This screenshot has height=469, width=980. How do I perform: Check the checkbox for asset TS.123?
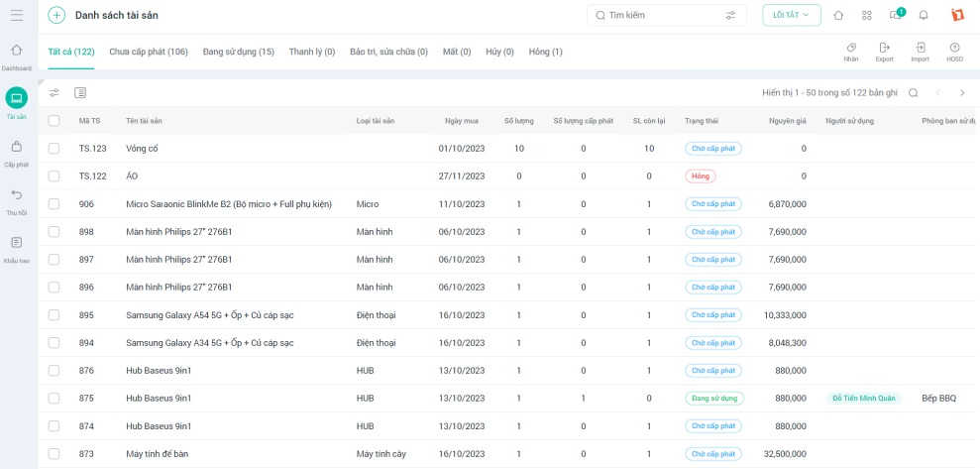tap(54, 149)
